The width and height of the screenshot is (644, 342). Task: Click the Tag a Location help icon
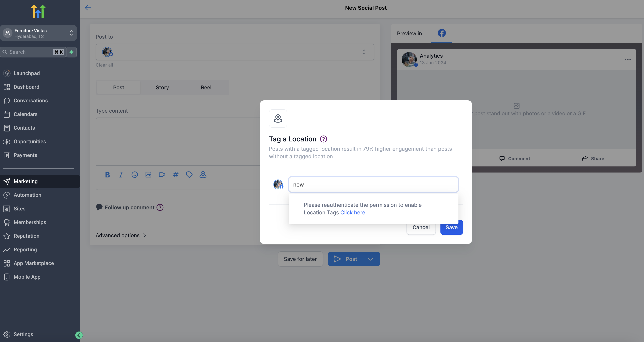point(323,139)
